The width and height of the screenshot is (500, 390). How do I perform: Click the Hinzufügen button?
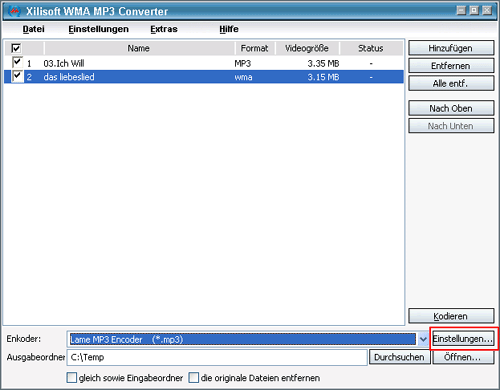(451, 48)
